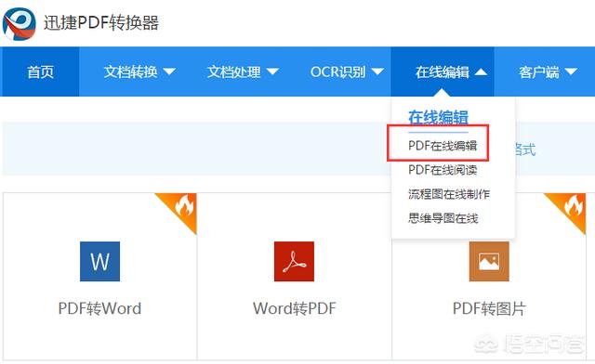The image size is (595, 364).
Task: Select PDF在线编辑 from the menu
Action: [x=443, y=145]
